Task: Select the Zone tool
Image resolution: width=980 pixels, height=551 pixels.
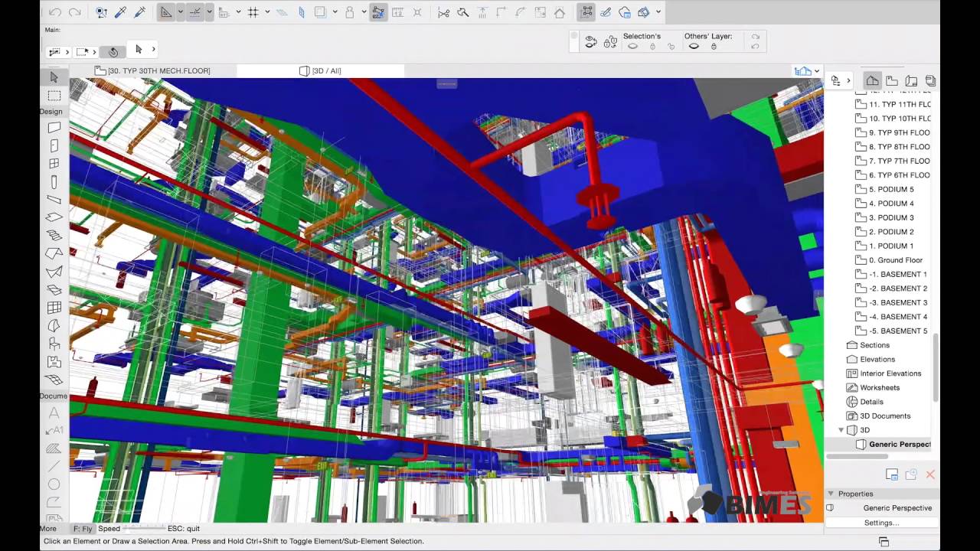Action: point(54,362)
